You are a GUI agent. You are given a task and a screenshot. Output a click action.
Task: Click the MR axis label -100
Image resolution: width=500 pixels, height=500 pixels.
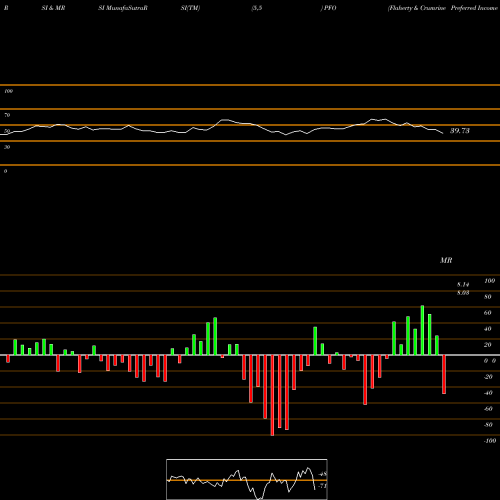(490, 441)
